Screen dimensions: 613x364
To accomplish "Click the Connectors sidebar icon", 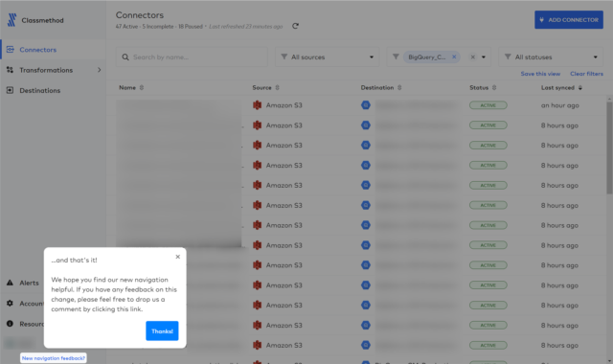I will click(11, 49).
